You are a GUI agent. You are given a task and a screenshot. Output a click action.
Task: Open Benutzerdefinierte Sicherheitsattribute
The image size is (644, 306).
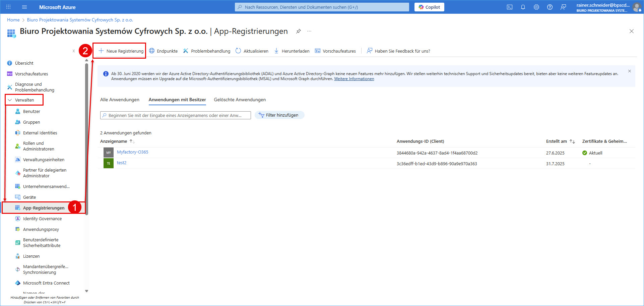click(42, 243)
